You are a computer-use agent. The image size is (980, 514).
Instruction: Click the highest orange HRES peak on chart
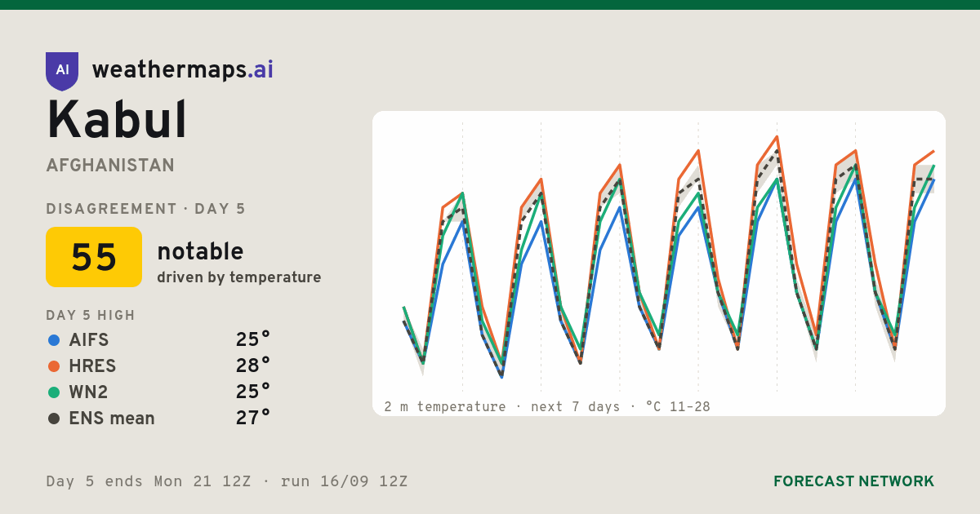[777, 137]
